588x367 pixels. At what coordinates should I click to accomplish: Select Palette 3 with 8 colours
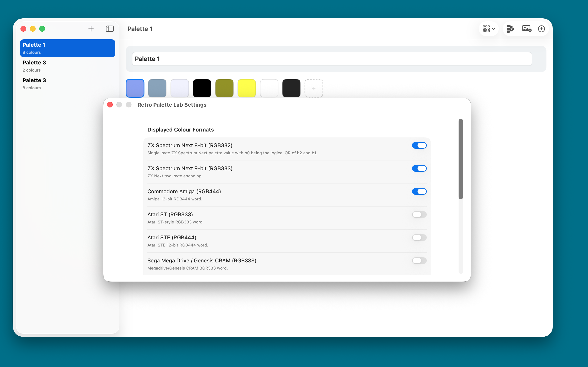point(68,84)
